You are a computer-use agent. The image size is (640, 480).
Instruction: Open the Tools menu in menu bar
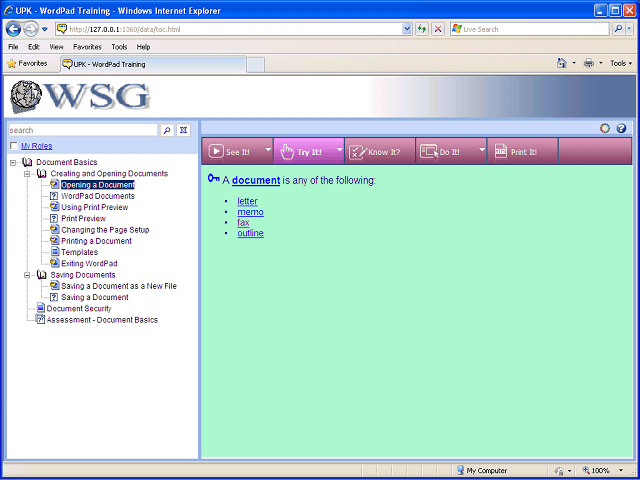click(119, 47)
